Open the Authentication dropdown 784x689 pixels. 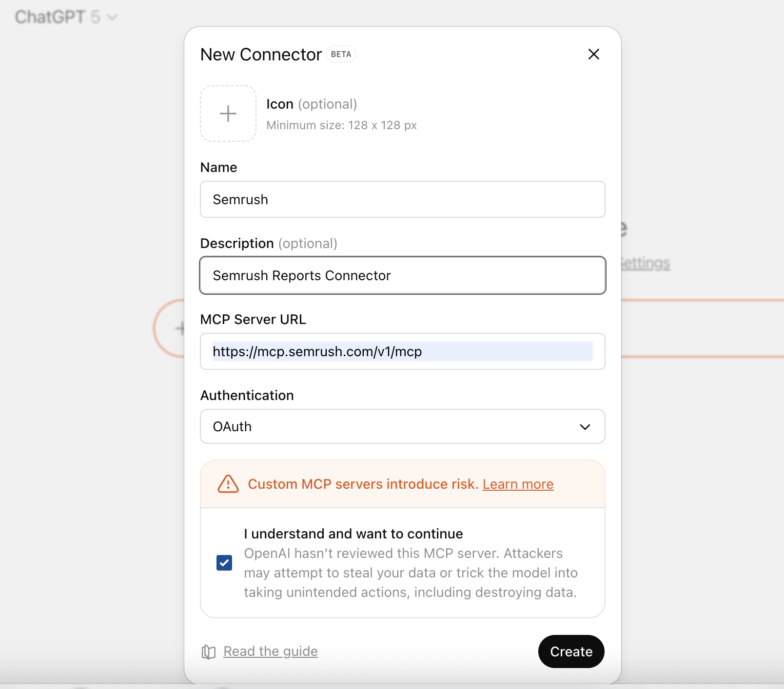(x=402, y=426)
